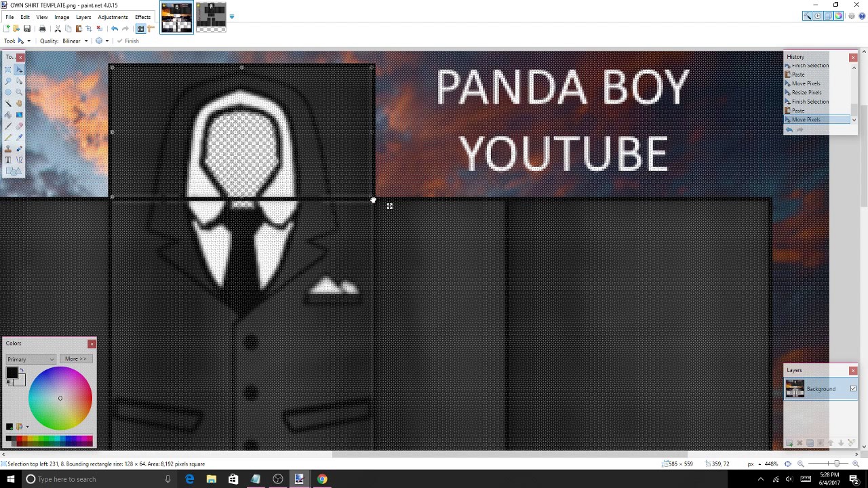Open the Effects menu
Image resolution: width=868 pixels, height=488 pixels.
point(142,17)
